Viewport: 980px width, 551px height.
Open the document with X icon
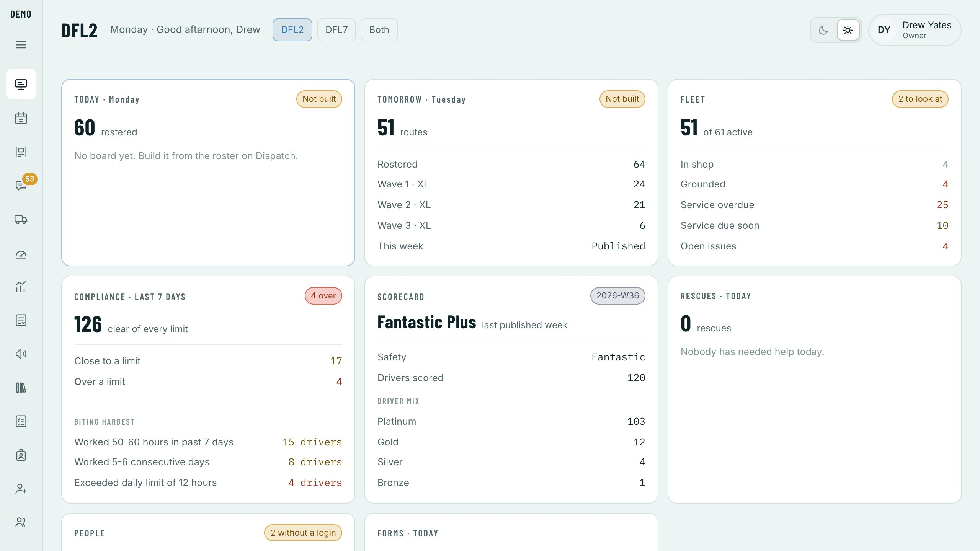(21, 320)
